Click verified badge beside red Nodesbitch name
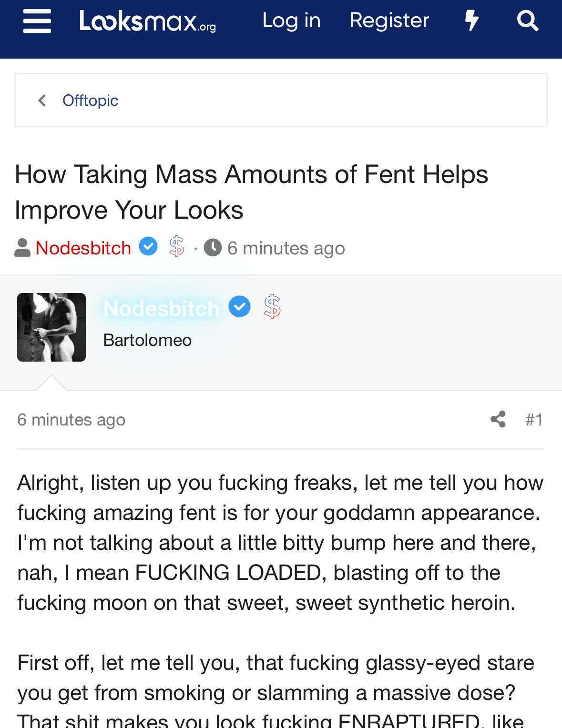The height and width of the screenshot is (728, 562). (x=148, y=247)
